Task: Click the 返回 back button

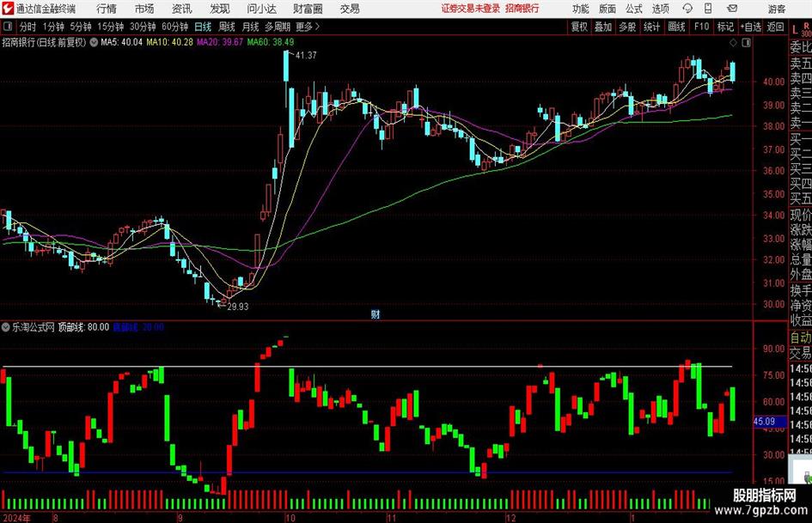Action: [x=775, y=27]
